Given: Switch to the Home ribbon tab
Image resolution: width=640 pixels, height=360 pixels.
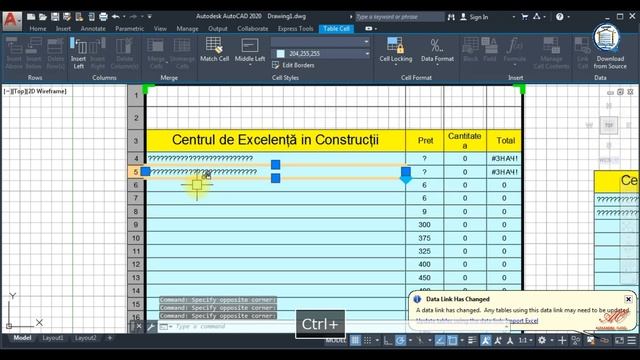Looking at the screenshot, I should [x=38, y=29].
